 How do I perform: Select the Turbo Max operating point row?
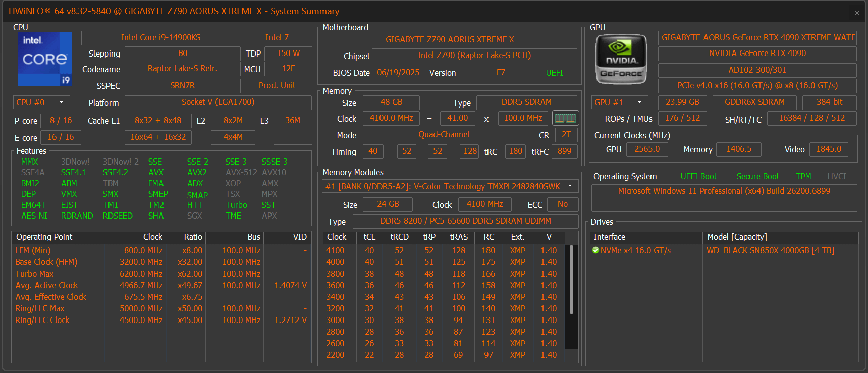(x=161, y=274)
